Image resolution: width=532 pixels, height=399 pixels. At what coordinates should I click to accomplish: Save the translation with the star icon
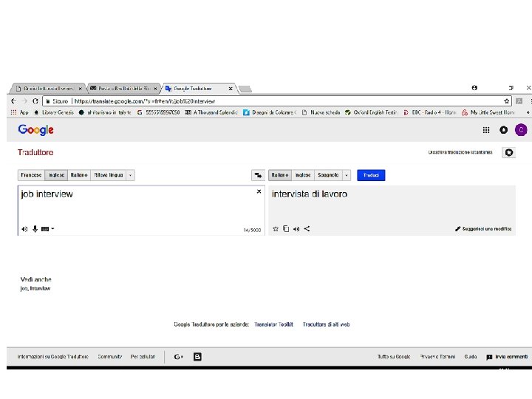tap(276, 228)
